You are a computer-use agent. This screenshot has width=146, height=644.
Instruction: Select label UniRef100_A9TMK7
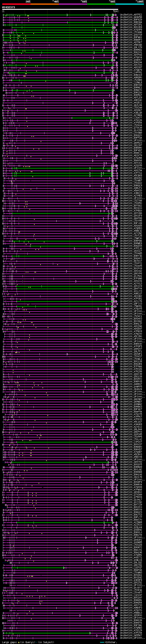click(x=131, y=42)
